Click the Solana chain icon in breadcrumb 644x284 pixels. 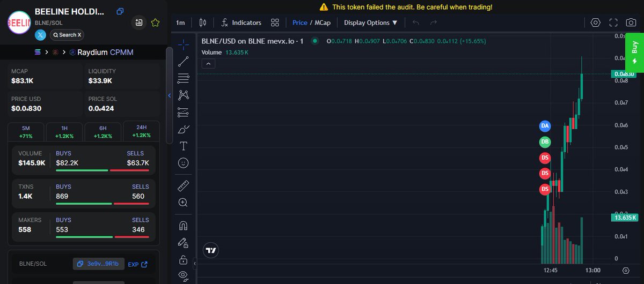point(38,53)
